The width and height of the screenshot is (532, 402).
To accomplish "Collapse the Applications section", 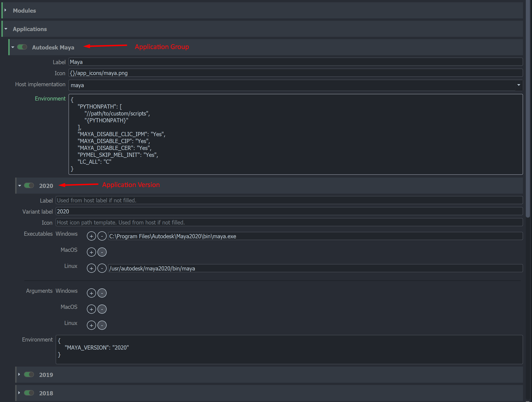I will coord(6,29).
